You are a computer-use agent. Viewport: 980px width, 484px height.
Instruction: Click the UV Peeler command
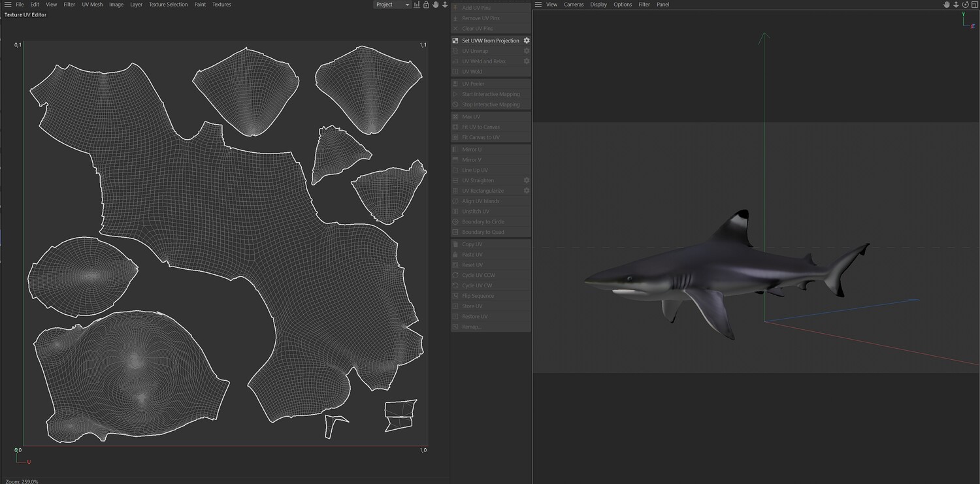491,84
